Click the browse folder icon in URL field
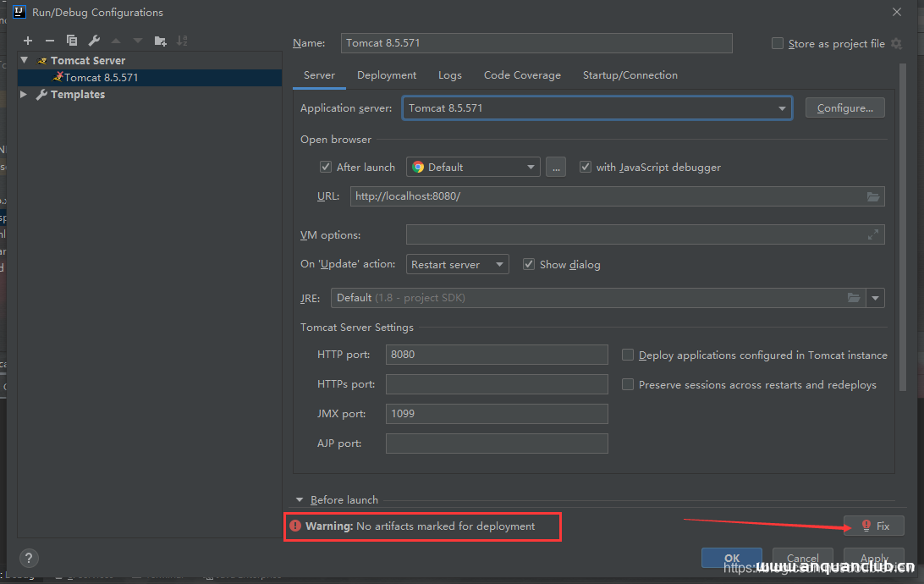This screenshot has width=924, height=584. click(873, 196)
